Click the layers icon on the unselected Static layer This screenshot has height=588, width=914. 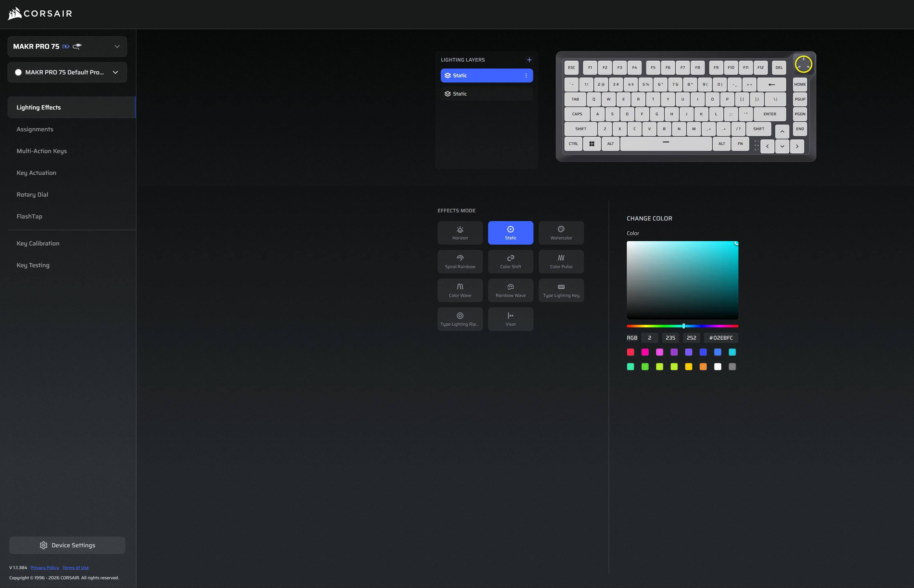447,94
